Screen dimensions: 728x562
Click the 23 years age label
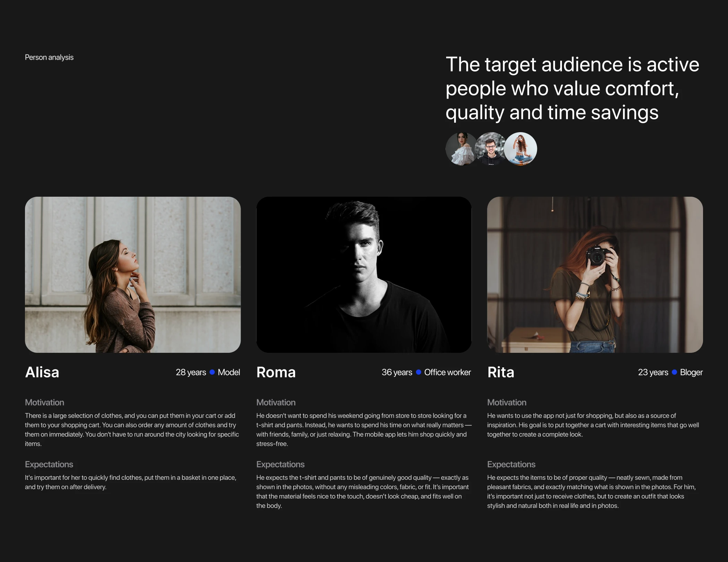pos(653,372)
